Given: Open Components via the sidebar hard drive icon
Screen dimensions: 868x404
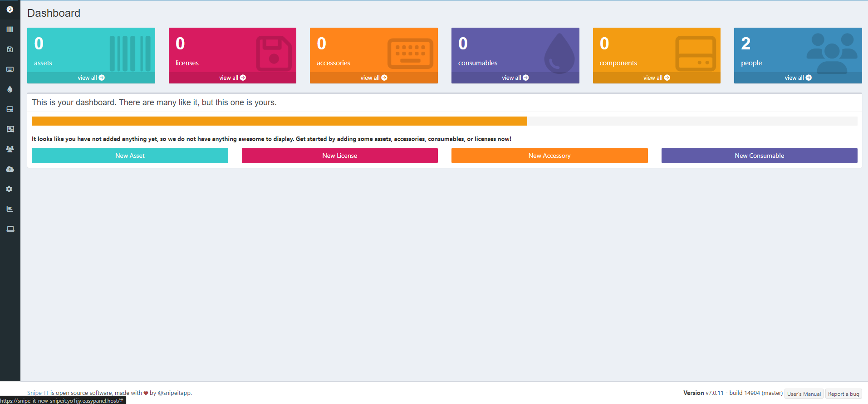Looking at the screenshot, I should coord(10,109).
